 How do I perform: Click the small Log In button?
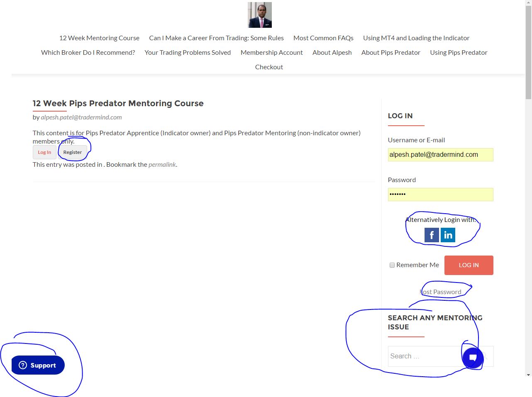click(x=44, y=152)
